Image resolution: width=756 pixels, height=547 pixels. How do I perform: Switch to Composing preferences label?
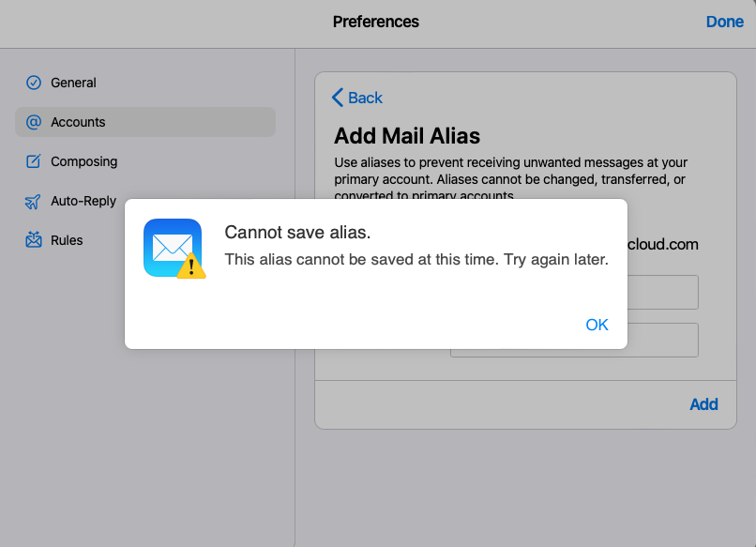(x=83, y=161)
